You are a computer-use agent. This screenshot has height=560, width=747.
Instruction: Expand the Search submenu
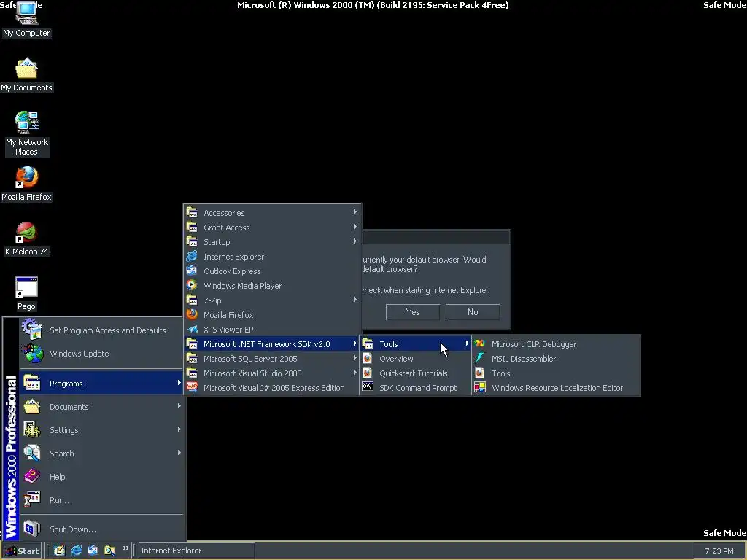[x=101, y=454]
